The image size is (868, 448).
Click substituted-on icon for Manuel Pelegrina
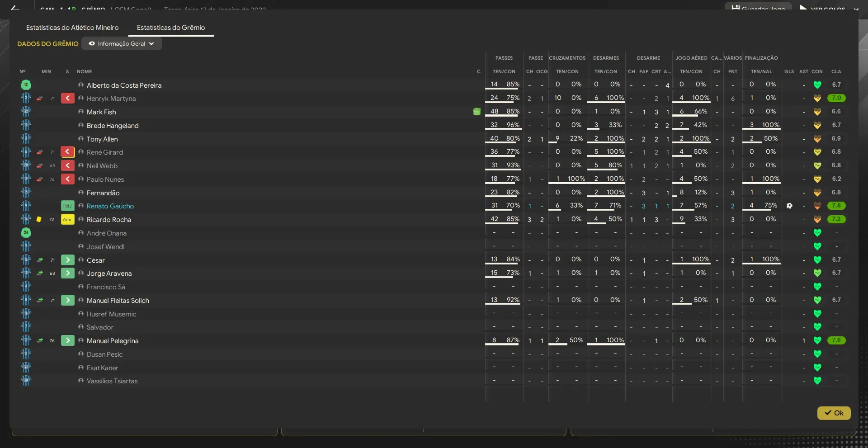click(67, 340)
